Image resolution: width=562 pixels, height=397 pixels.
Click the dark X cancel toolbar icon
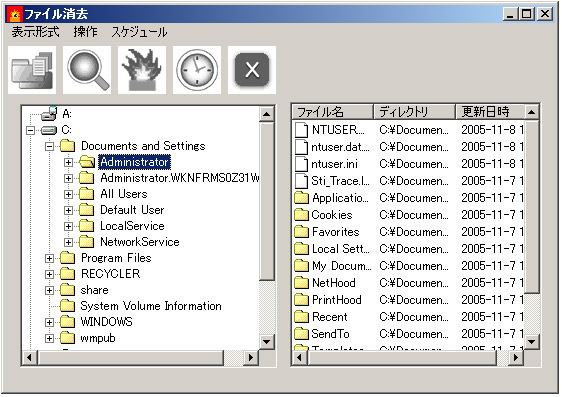coord(252,70)
